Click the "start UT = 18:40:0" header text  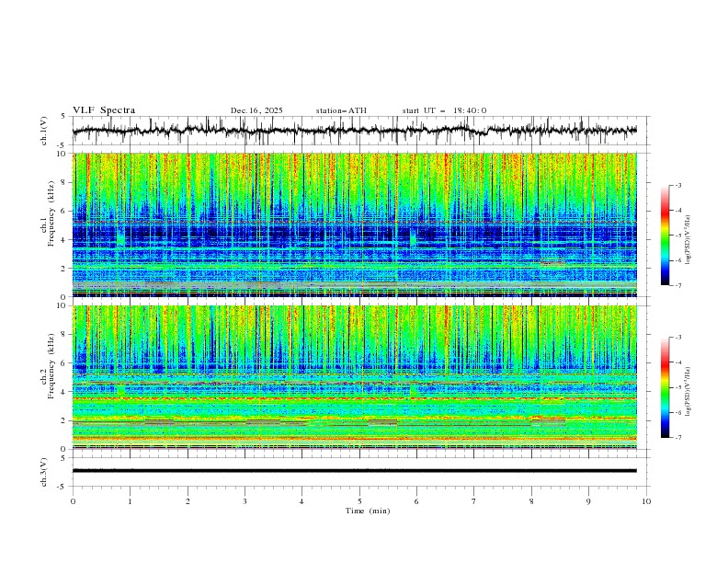(x=444, y=110)
